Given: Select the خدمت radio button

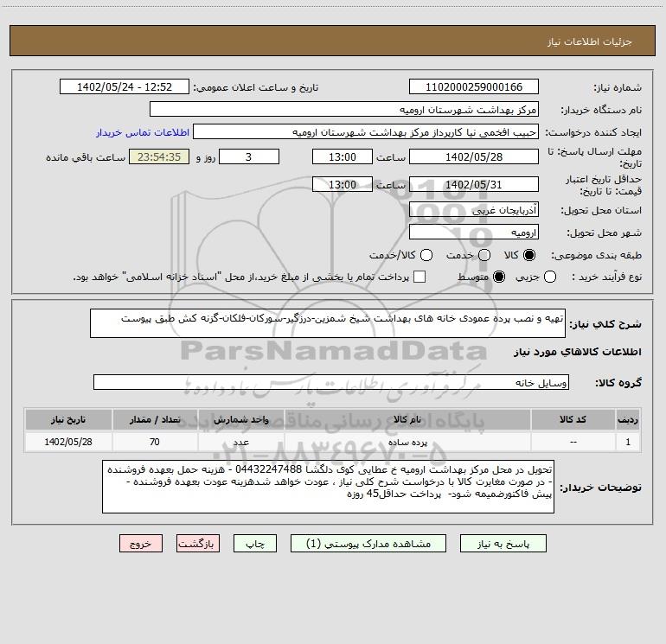Looking at the screenshot, I should (x=484, y=255).
